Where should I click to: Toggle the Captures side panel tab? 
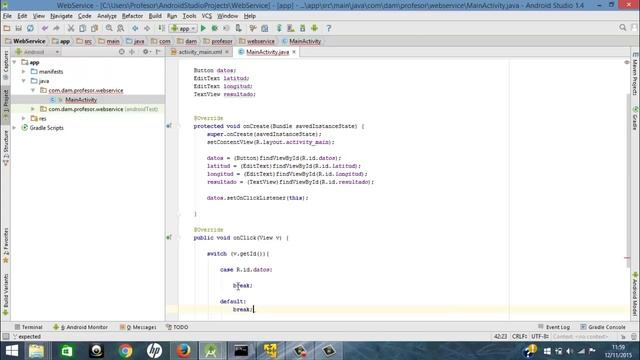coord(6,64)
